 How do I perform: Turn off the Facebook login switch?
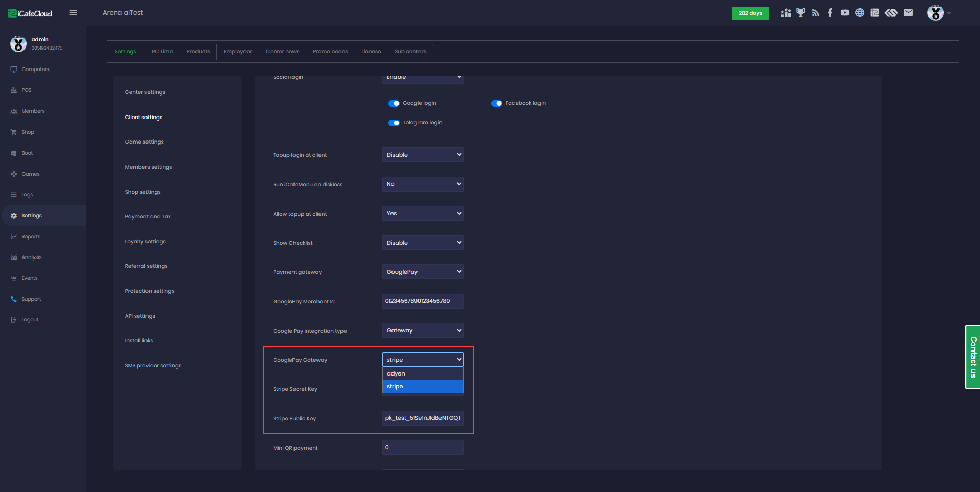pos(496,103)
